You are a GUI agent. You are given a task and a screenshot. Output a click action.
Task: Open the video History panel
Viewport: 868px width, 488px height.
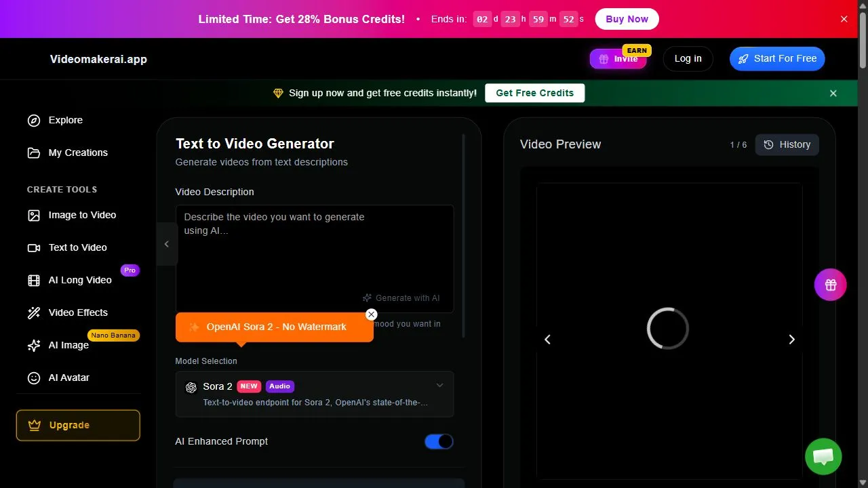[x=787, y=144]
